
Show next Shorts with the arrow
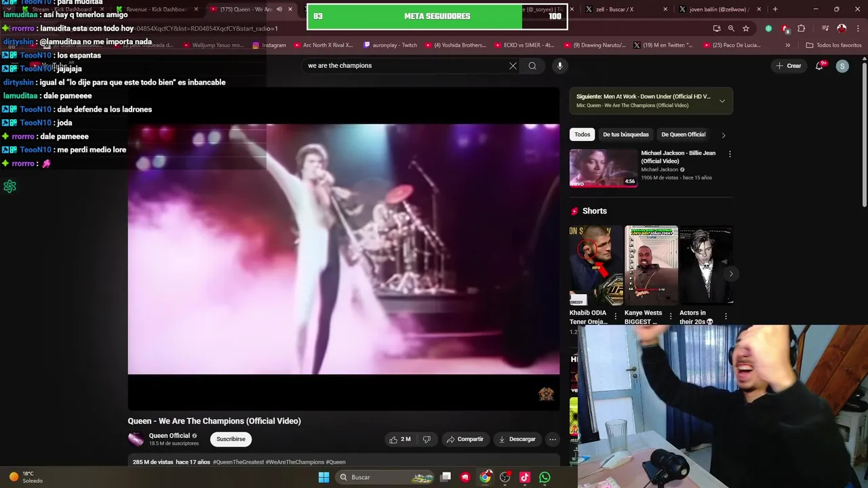click(730, 274)
